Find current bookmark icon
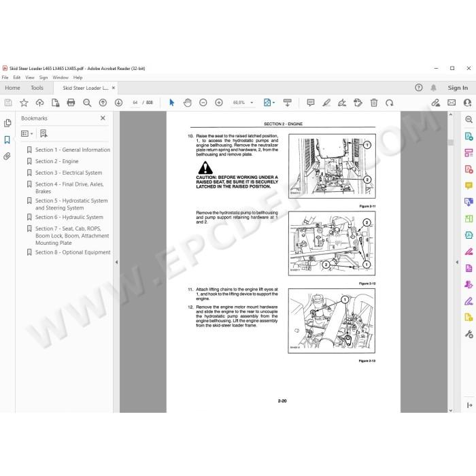 point(44,133)
